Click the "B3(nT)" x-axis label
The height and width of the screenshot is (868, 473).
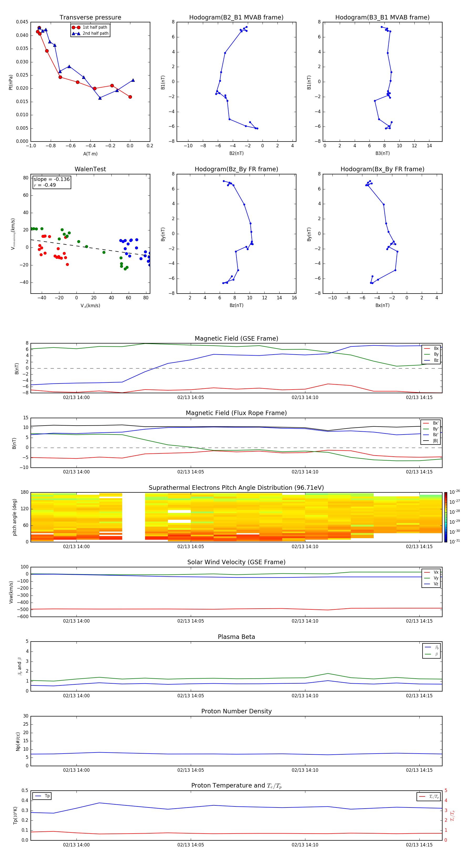point(382,154)
